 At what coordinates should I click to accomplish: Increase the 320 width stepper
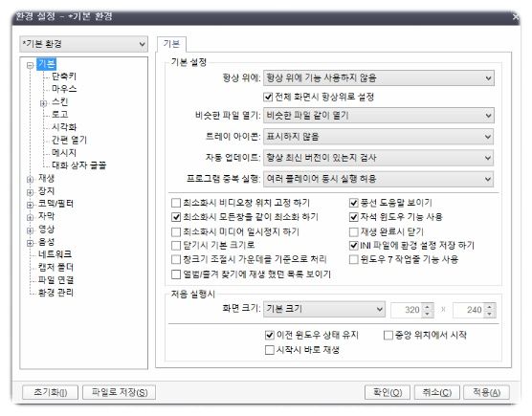[428, 306]
